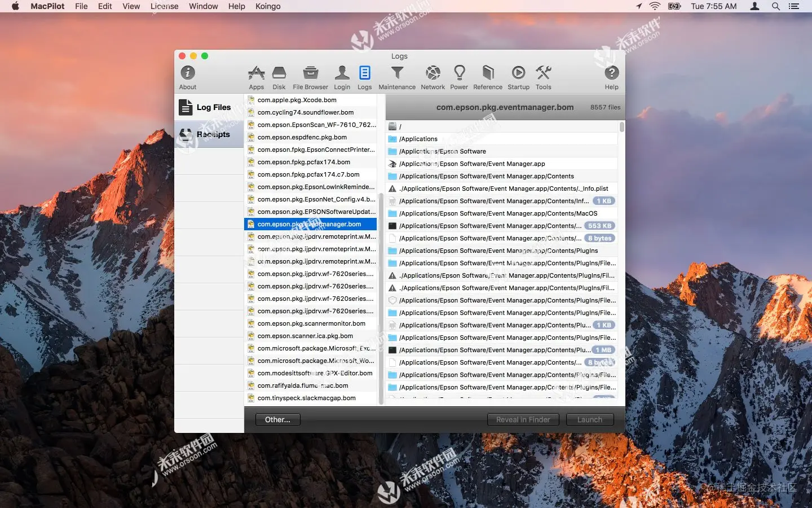Select com.modesittsoftware.GPX-Editor.bom receipt
This screenshot has height=508, width=812.
[311, 373]
